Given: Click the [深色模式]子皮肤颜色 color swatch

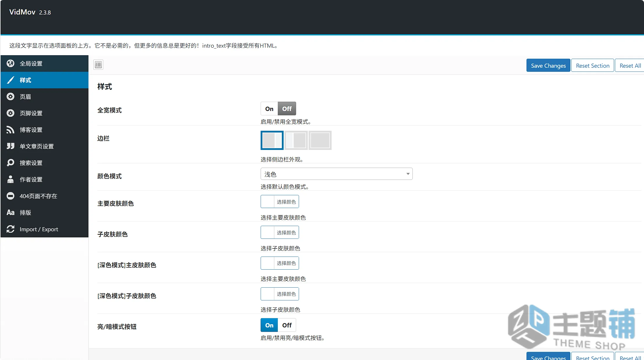Looking at the screenshot, I should pos(268,294).
